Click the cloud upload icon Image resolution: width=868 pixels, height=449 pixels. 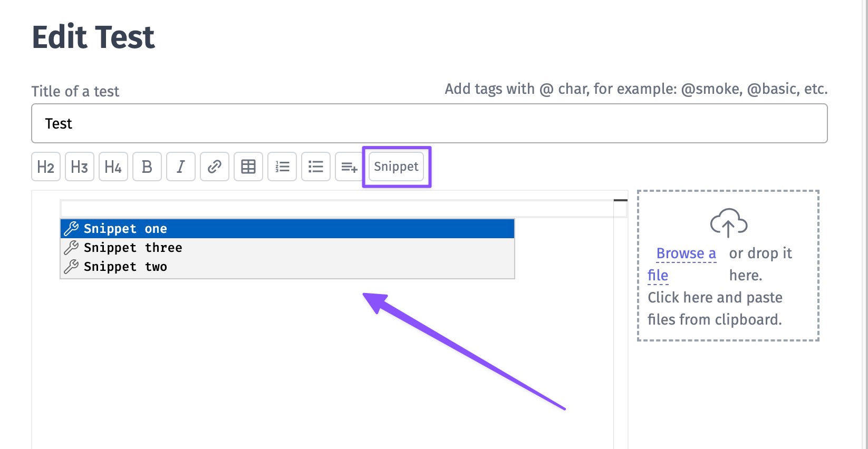click(728, 222)
